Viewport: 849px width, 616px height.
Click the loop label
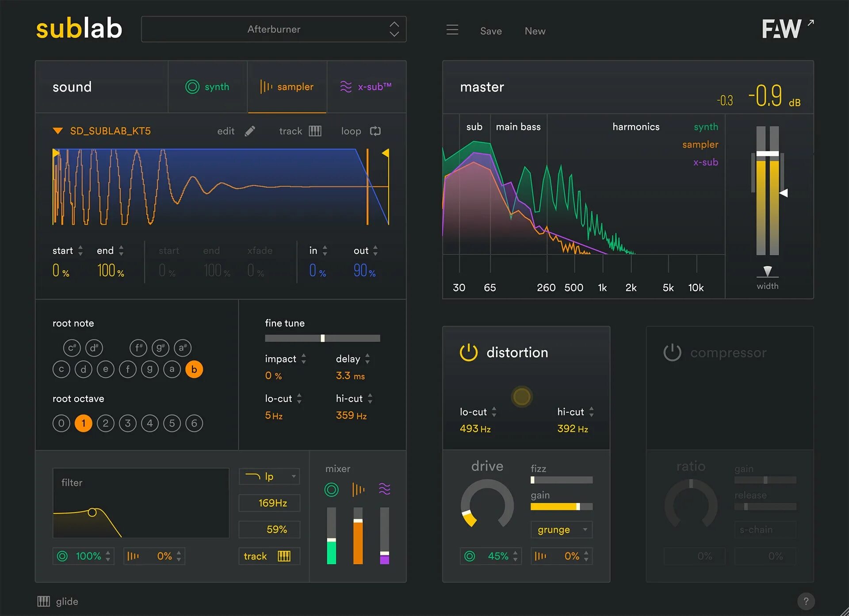tap(351, 131)
